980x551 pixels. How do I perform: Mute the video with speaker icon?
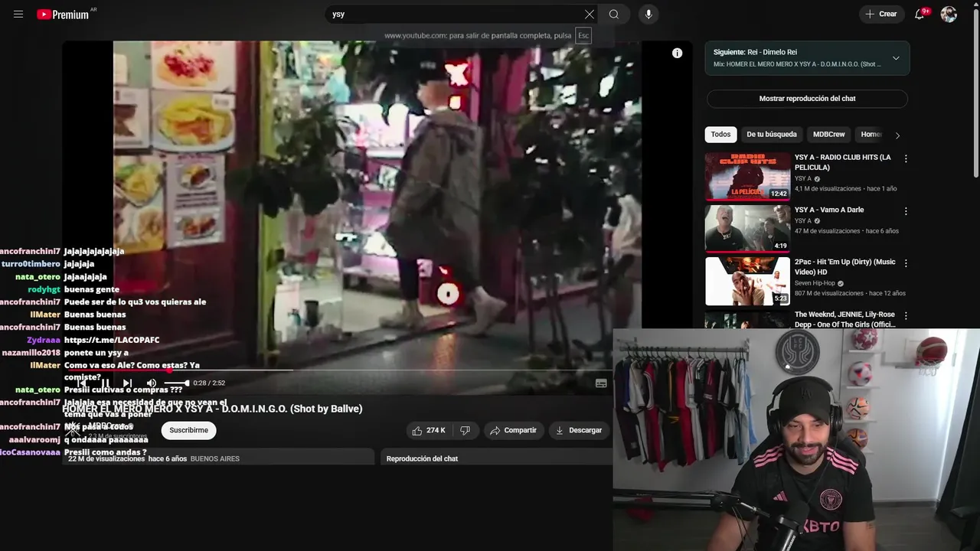(152, 383)
